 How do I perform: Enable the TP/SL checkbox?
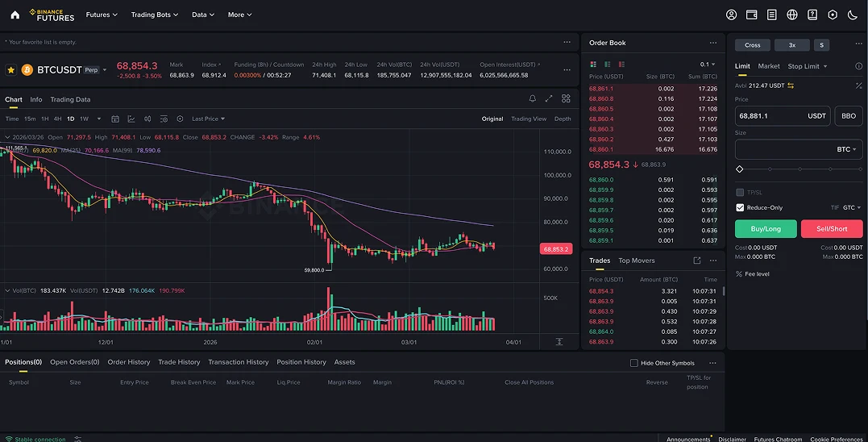(740, 192)
